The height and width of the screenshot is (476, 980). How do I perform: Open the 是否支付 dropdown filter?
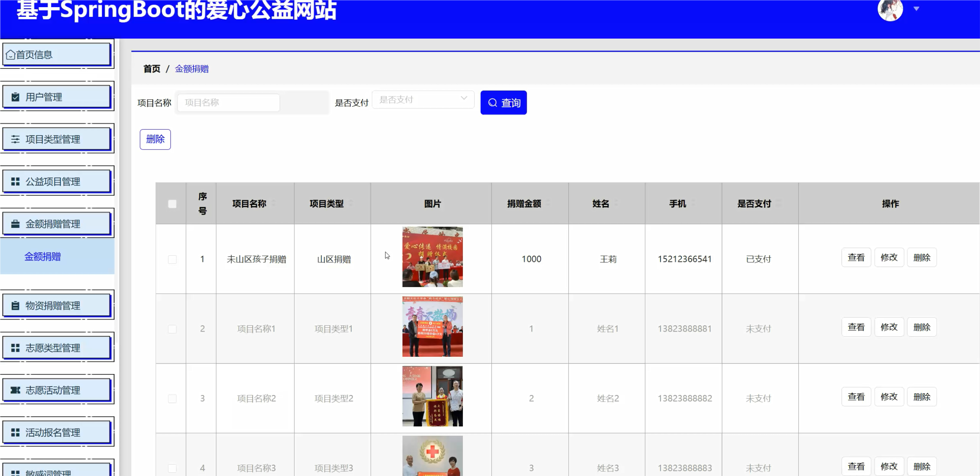click(x=423, y=100)
